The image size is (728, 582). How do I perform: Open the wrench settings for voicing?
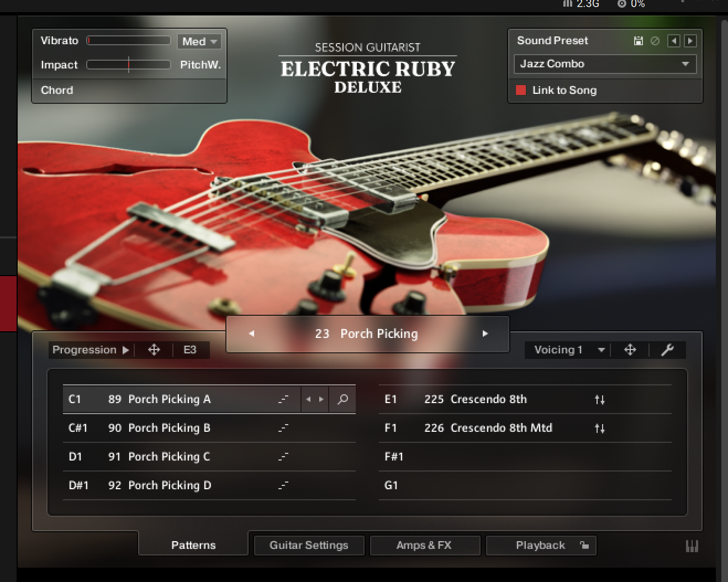point(667,350)
